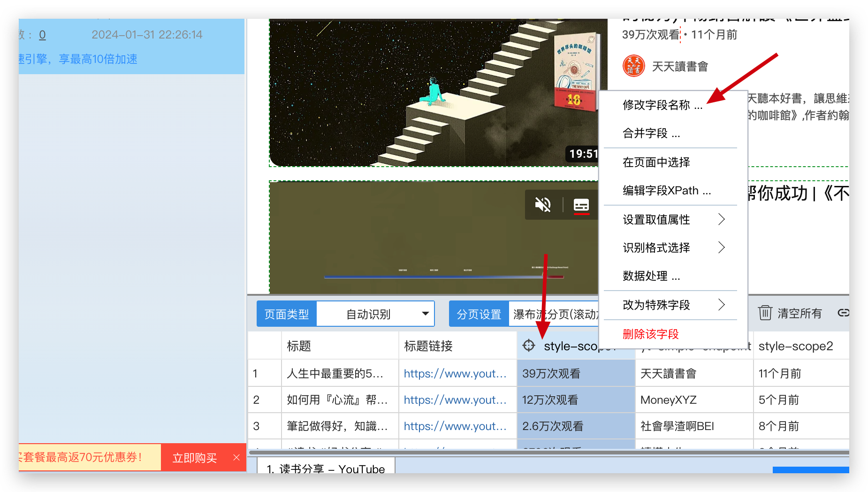Click the 套餐最高返70元优惠券 banner text
The height and width of the screenshot is (492, 868).
point(82,457)
